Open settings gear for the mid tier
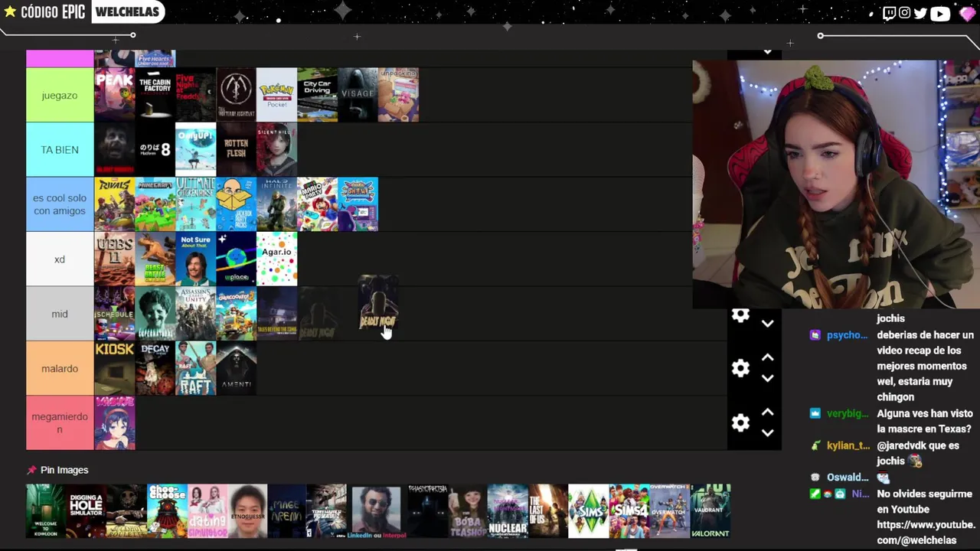 click(x=740, y=315)
